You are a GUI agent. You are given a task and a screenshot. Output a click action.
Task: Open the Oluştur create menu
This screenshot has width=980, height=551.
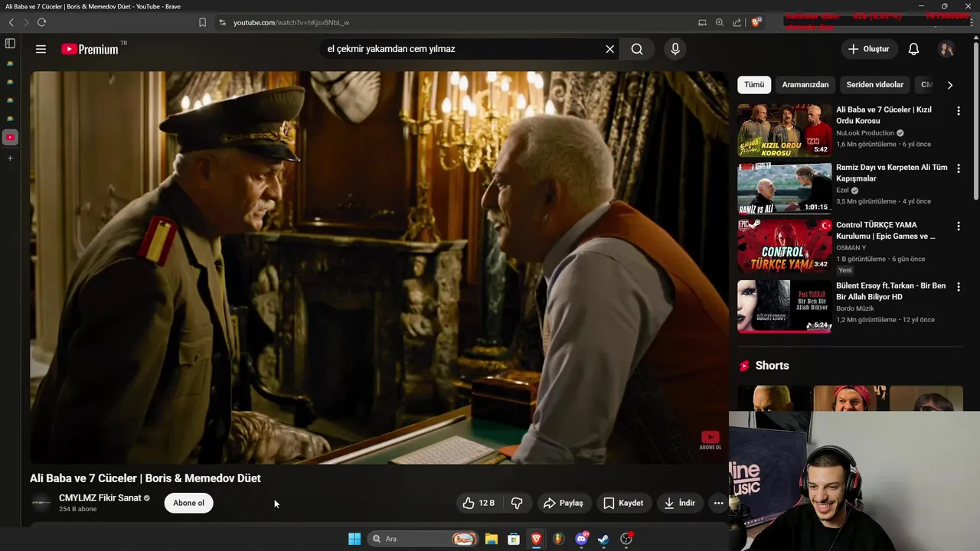pos(869,49)
